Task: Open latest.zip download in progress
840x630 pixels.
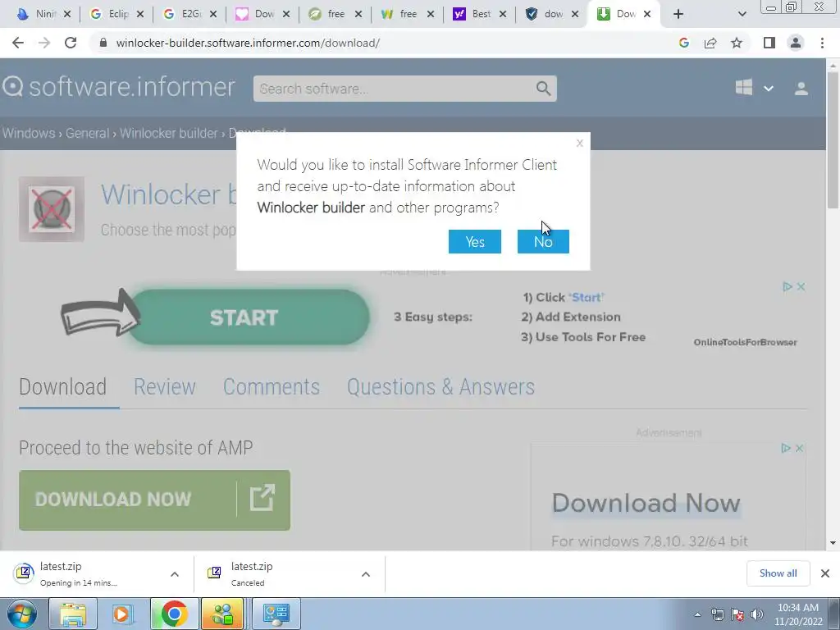Action: pos(78,573)
